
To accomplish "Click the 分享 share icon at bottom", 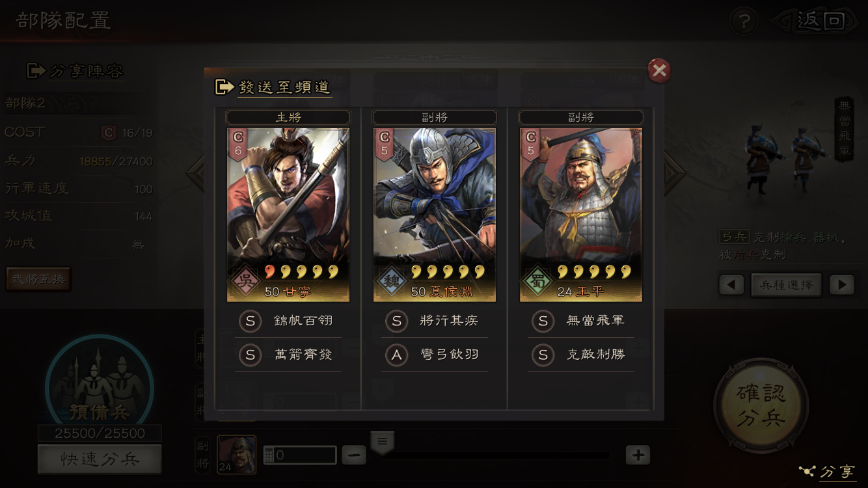I will pyautogui.click(x=827, y=471).
